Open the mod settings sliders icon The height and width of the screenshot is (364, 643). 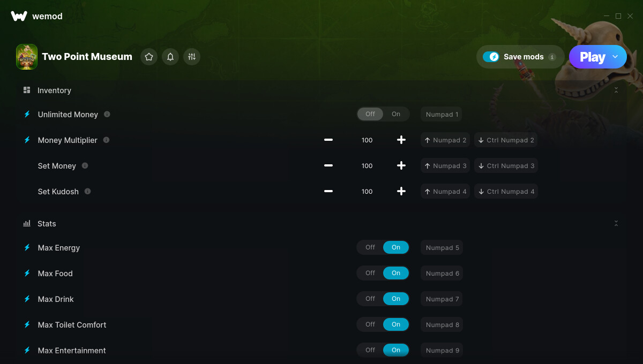(x=192, y=57)
